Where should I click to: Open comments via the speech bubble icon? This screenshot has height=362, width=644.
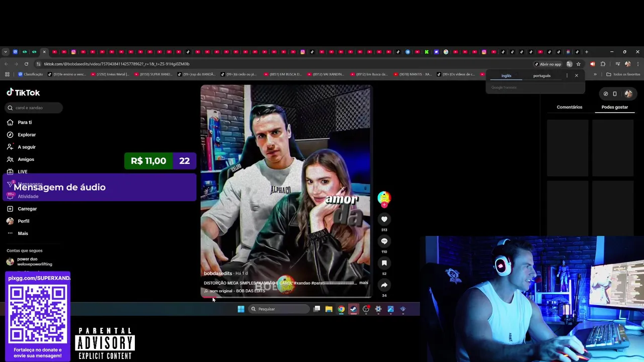point(384,241)
